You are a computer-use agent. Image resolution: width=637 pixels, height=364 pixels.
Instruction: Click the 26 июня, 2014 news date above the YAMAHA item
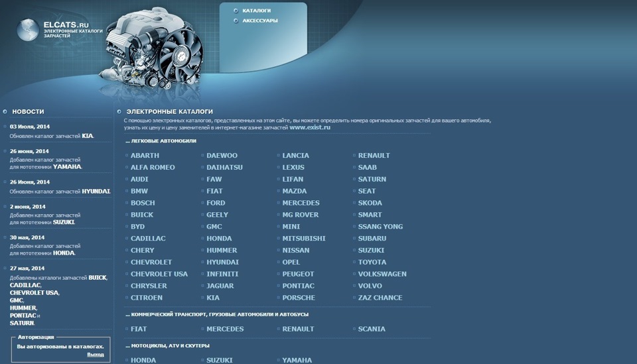tap(29, 151)
